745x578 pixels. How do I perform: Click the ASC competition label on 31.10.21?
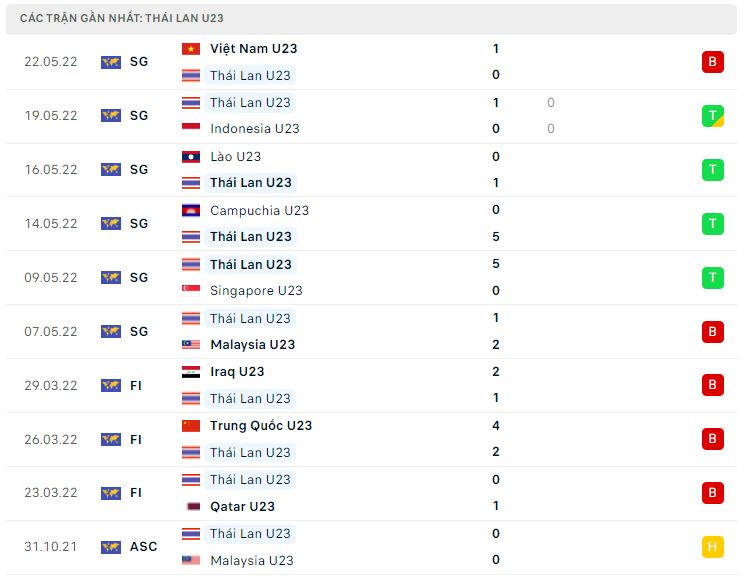[x=143, y=547]
